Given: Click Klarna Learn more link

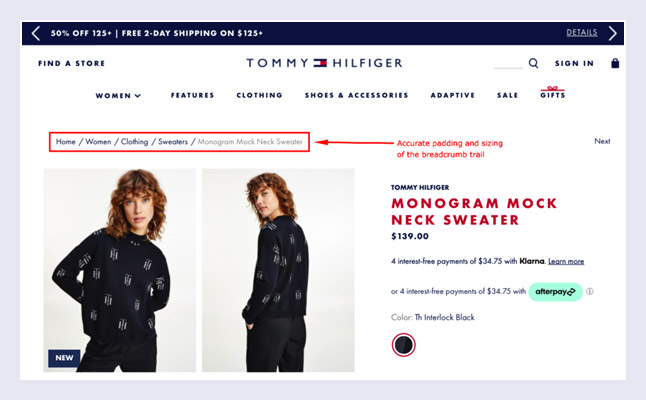Looking at the screenshot, I should [566, 261].
